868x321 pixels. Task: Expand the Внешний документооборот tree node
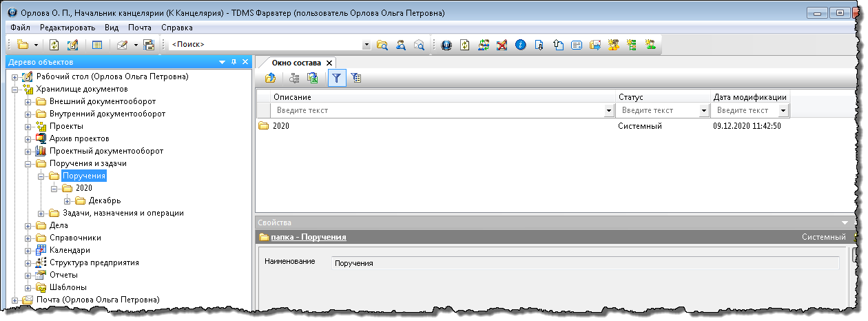click(28, 102)
